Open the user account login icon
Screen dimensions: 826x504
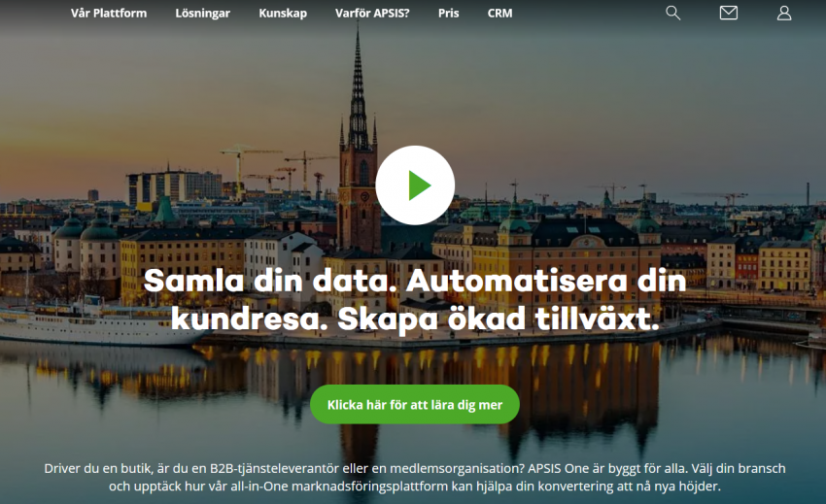point(784,14)
